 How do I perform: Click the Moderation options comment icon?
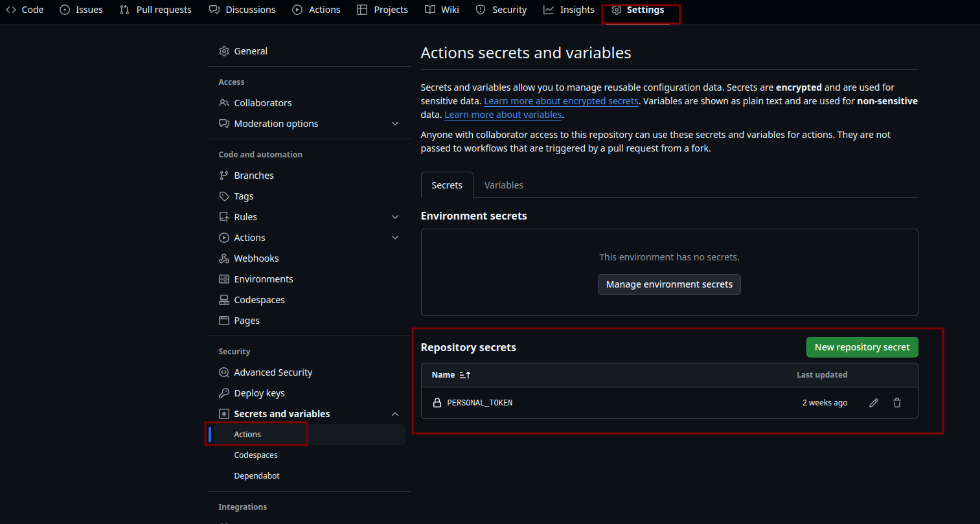[224, 124]
